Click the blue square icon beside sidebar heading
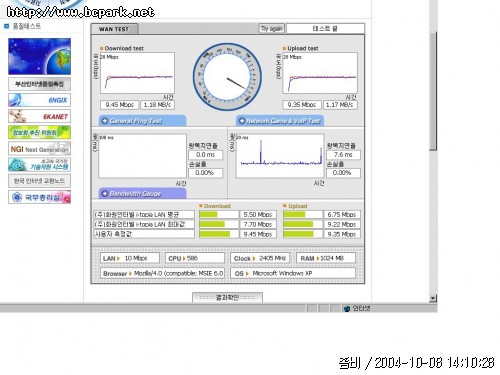The image size is (500, 375). [6, 26]
